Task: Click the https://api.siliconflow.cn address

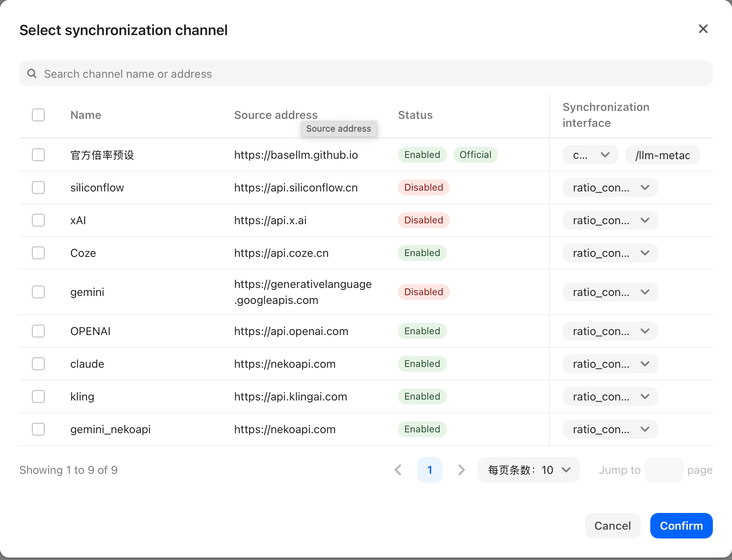Action: pyautogui.click(x=296, y=187)
